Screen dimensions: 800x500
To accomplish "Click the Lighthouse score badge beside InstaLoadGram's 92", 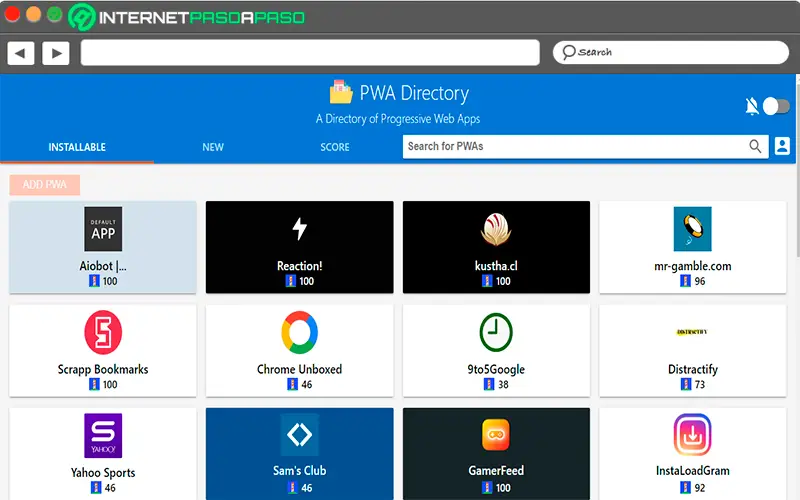I will point(686,488).
